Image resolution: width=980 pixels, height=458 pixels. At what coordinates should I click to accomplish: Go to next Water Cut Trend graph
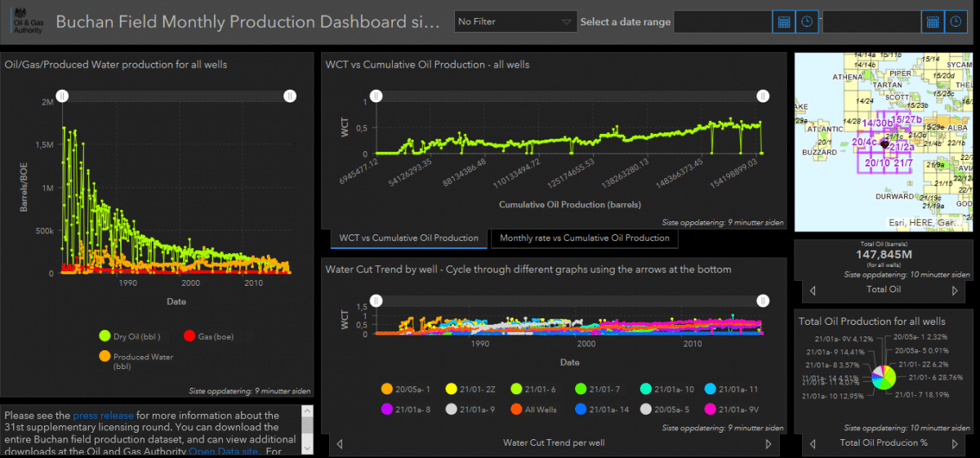(x=768, y=443)
